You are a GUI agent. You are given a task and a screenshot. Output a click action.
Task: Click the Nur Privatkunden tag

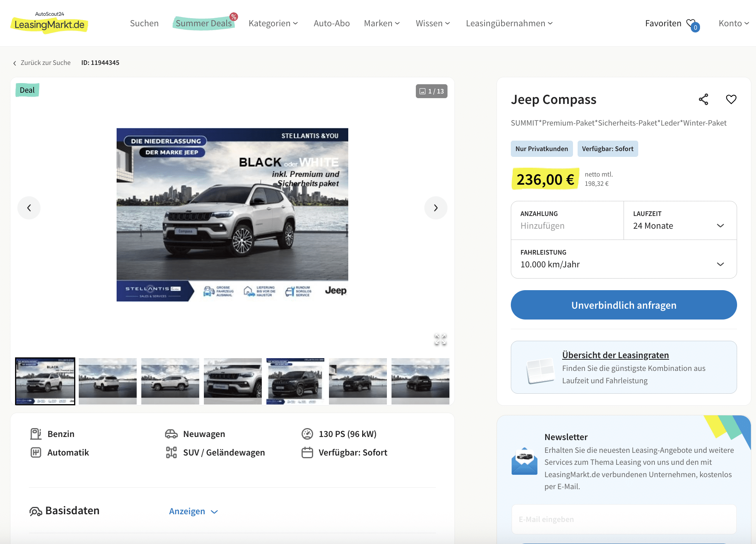[542, 149]
